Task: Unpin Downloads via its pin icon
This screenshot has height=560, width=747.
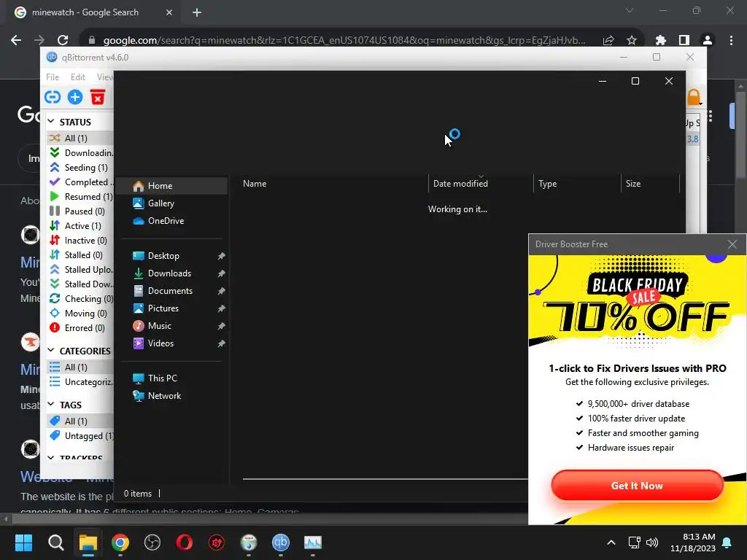Action: pos(221,274)
